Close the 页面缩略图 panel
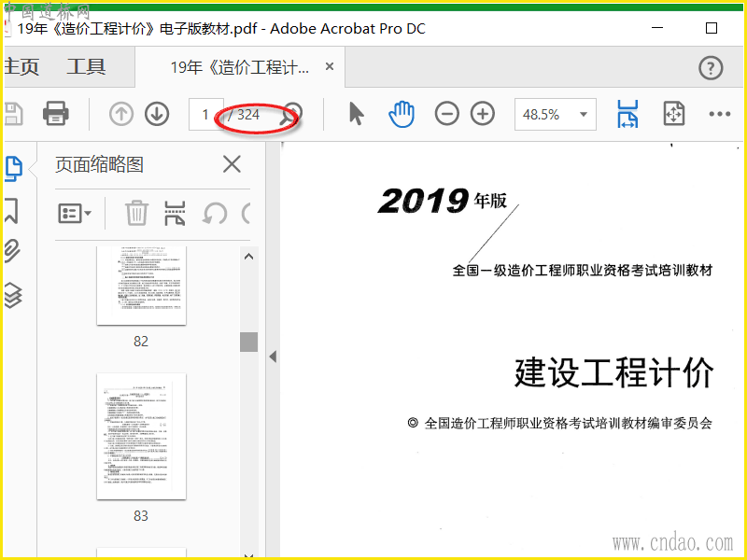 click(232, 165)
